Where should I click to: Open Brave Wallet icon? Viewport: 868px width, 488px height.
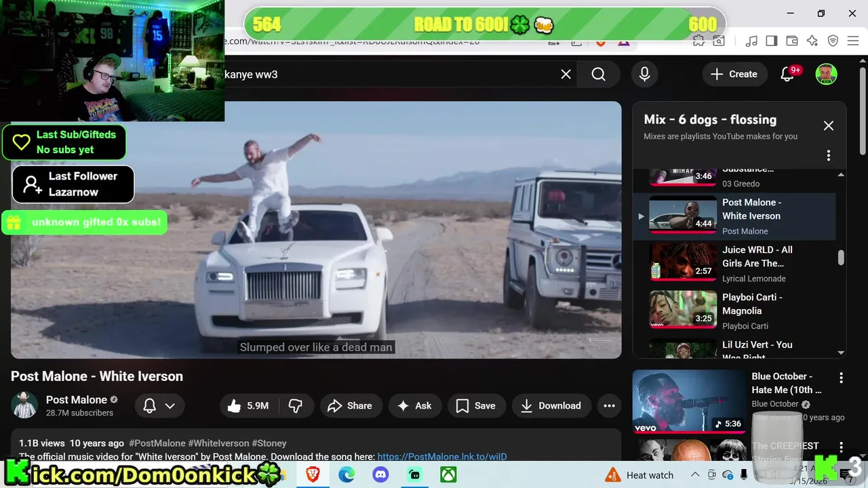[x=791, y=41]
